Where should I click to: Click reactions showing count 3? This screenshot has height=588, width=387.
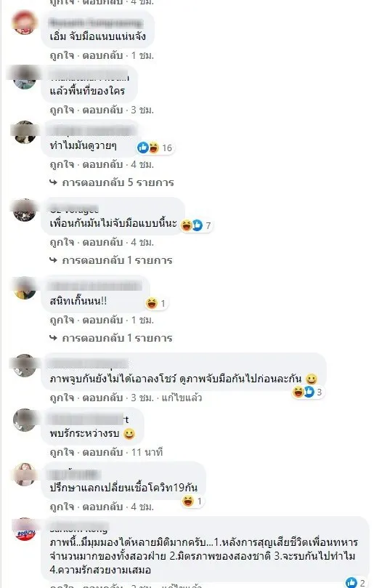[x=308, y=392]
